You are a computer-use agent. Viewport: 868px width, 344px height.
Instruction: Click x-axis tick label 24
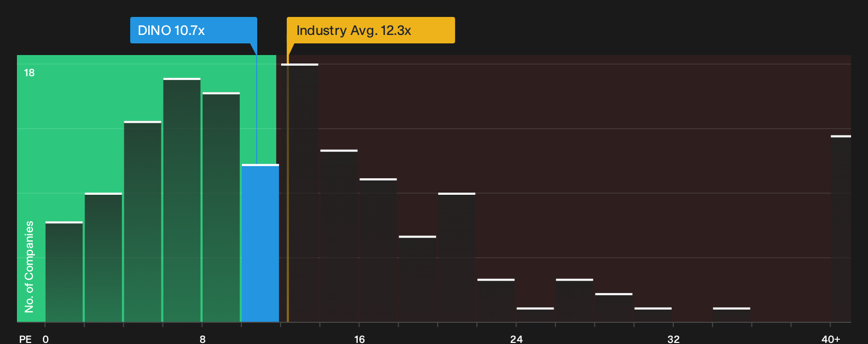tap(517, 339)
